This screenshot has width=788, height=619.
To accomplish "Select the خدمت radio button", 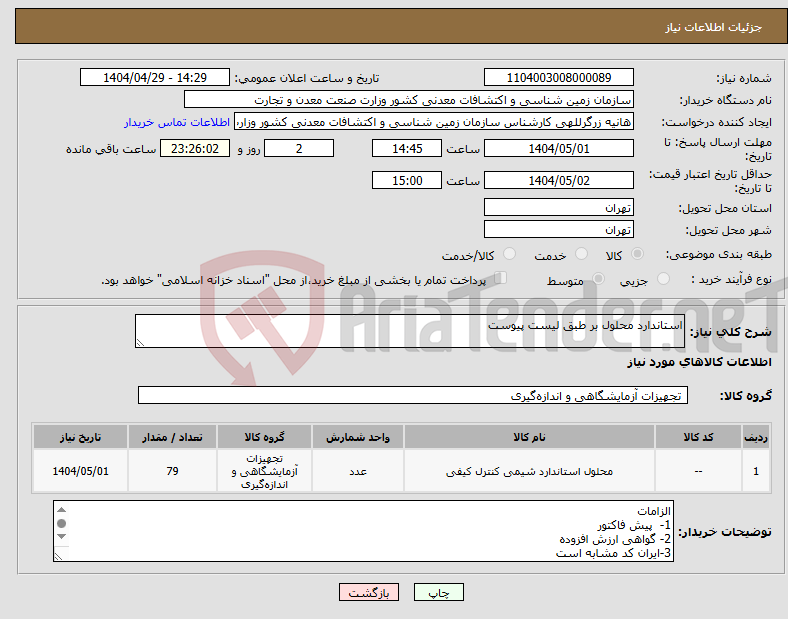I will [581, 254].
